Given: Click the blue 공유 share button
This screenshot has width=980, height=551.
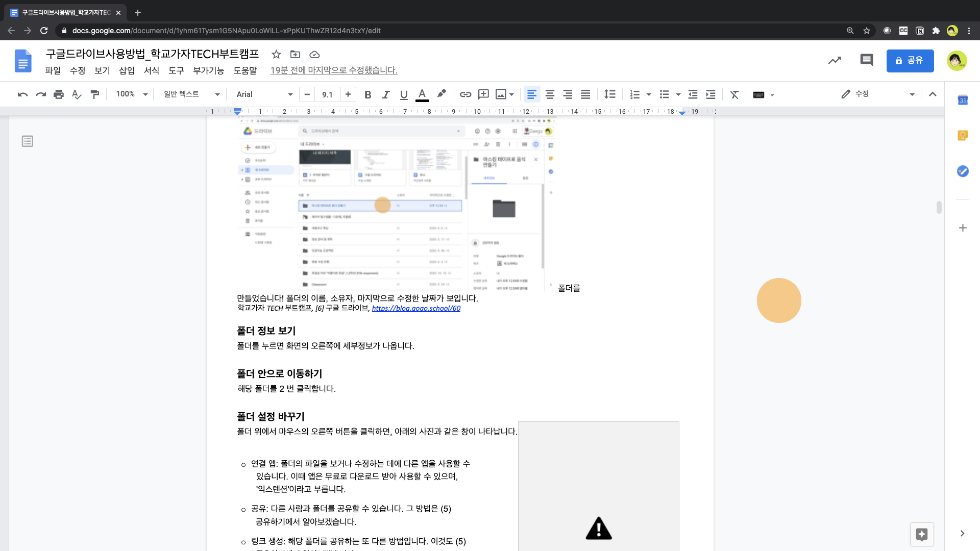Looking at the screenshot, I should pos(910,61).
